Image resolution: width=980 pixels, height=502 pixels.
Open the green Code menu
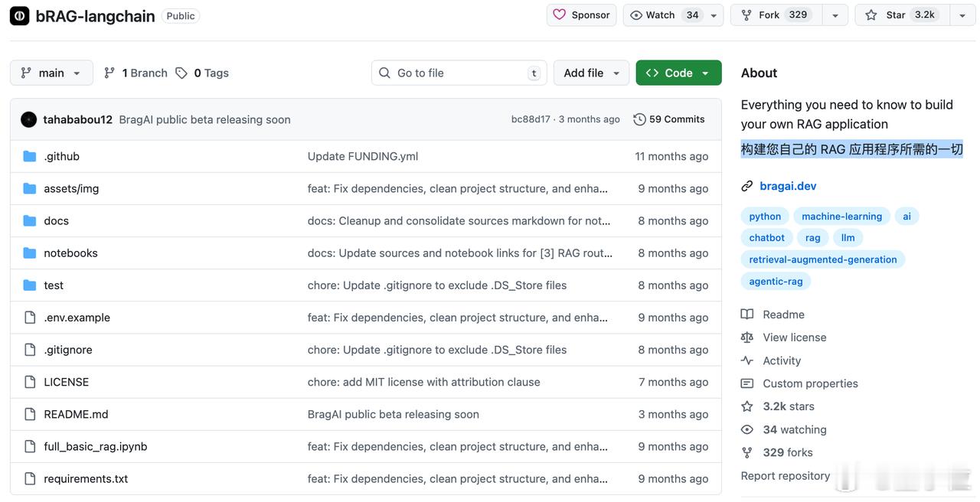pyautogui.click(x=678, y=73)
